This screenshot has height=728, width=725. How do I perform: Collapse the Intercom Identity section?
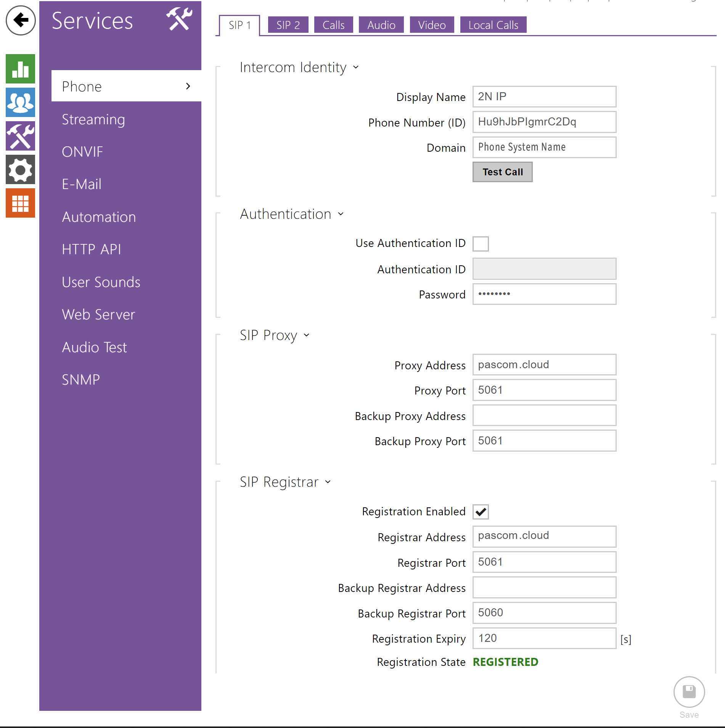coord(356,67)
